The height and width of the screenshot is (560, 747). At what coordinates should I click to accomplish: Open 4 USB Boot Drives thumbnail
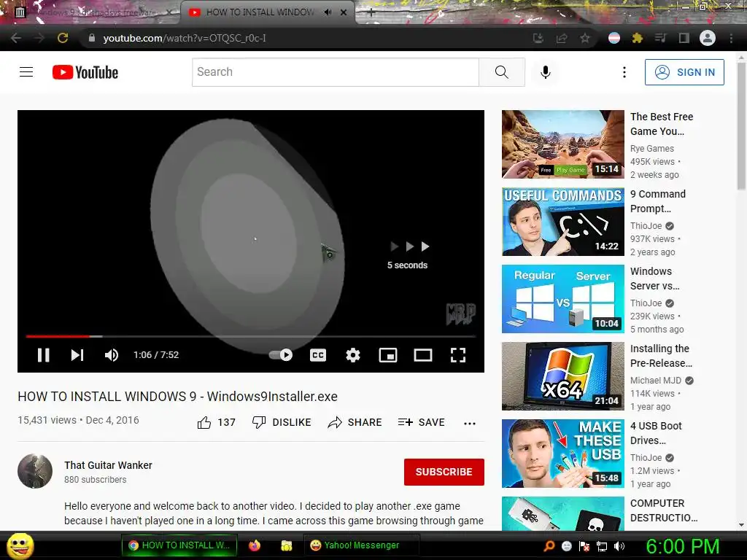(562, 454)
